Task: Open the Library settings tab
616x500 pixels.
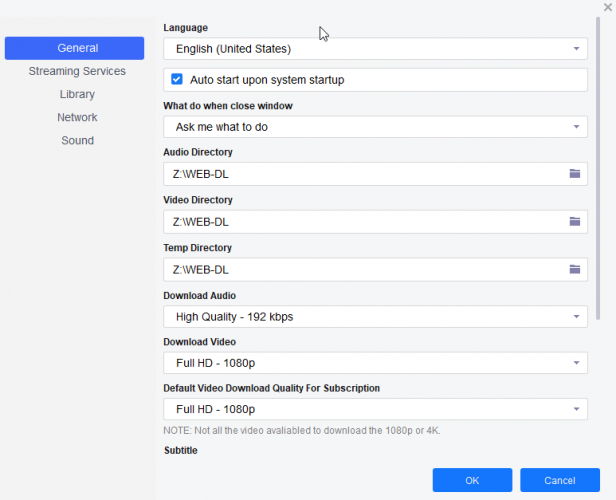Action: (x=77, y=94)
